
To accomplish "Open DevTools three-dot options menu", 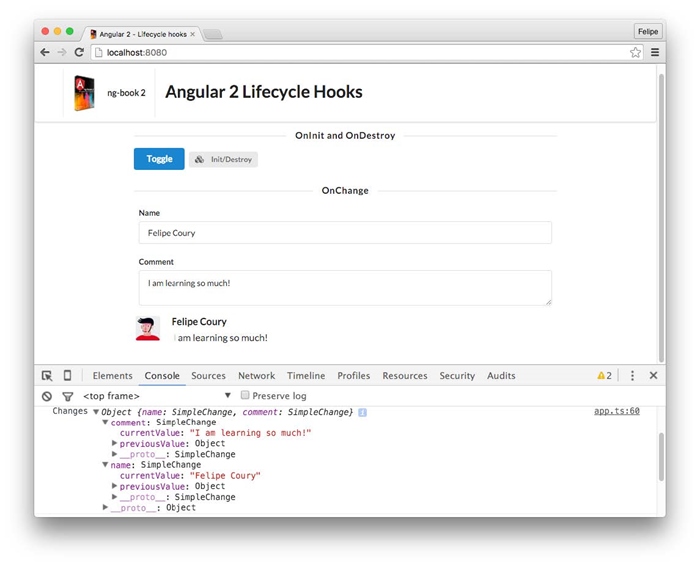I will (x=632, y=376).
